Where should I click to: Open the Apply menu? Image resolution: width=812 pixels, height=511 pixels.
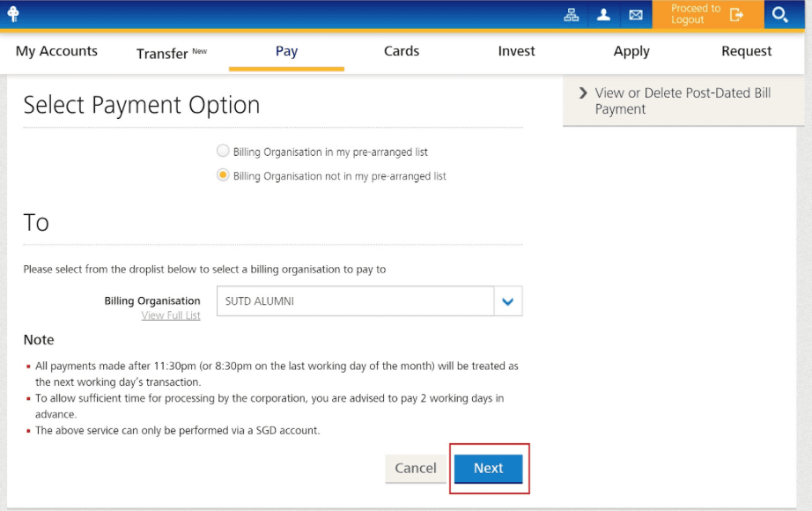pyautogui.click(x=631, y=51)
